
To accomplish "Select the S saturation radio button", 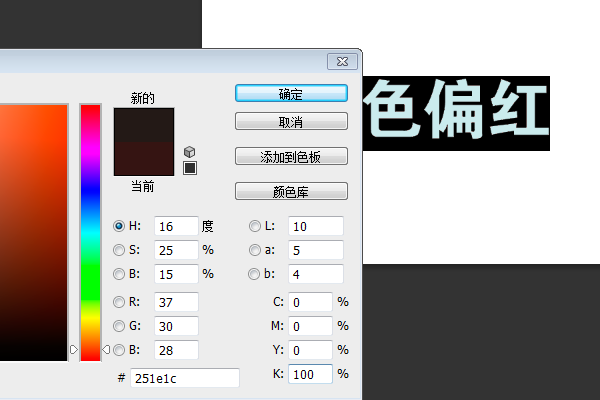I will point(119,250).
